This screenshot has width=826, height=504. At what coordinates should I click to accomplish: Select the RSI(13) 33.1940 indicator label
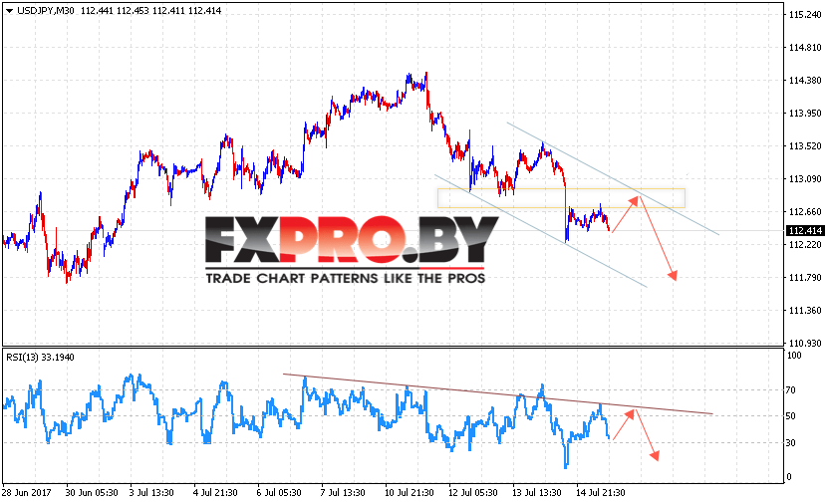[x=40, y=357]
